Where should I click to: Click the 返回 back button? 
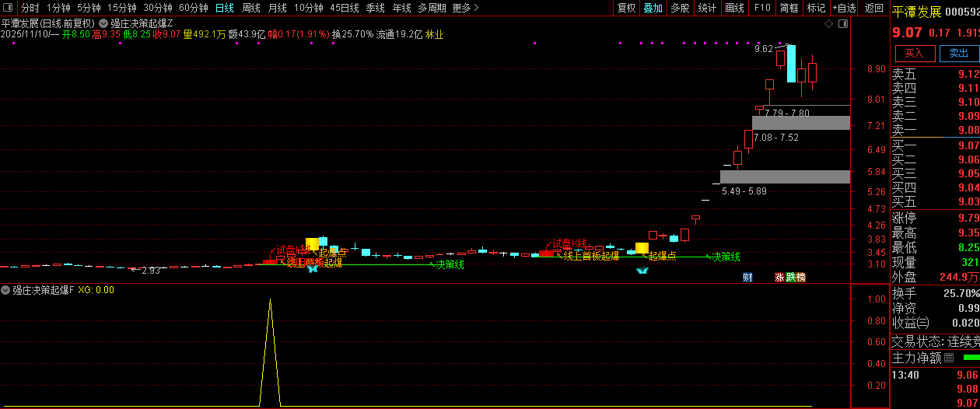[873, 8]
